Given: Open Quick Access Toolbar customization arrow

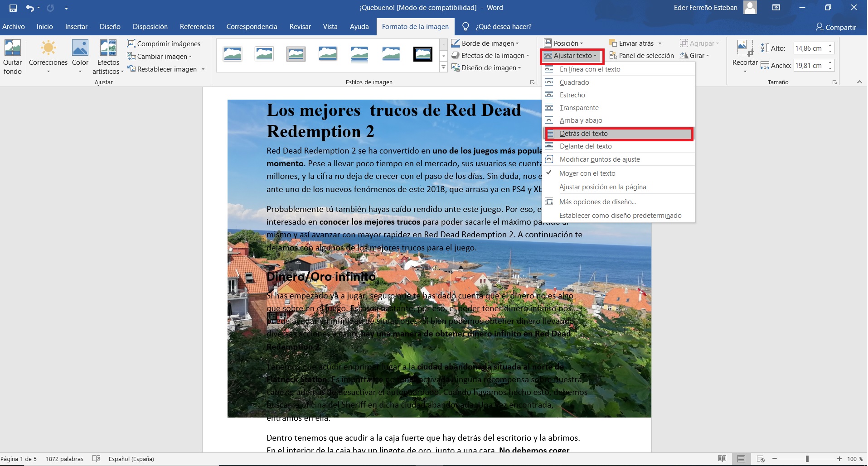Looking at the screenshot, I should [66, 8].
